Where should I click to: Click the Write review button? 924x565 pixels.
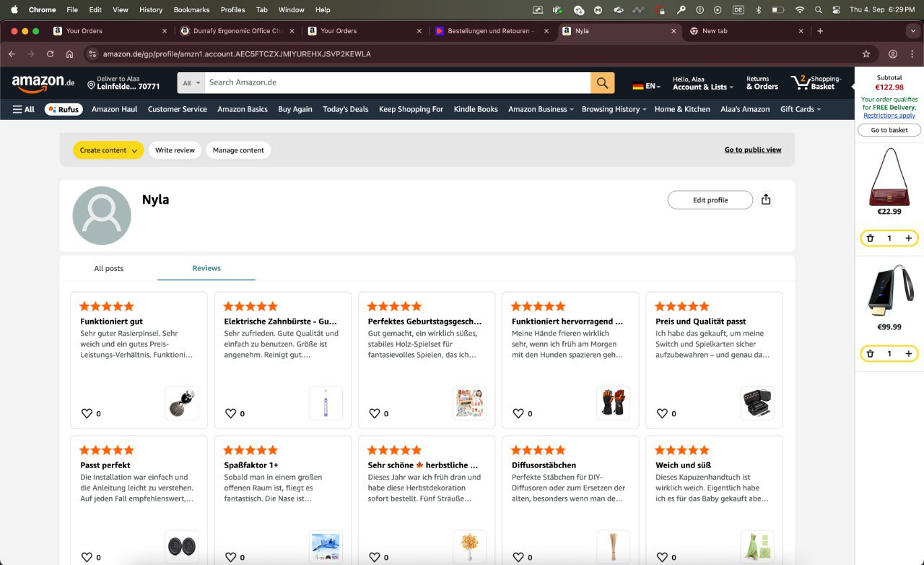[175, 150]
